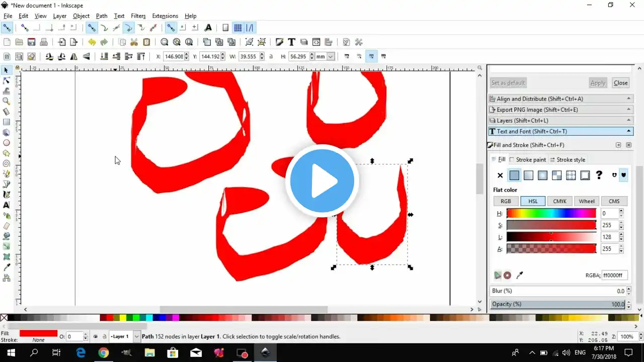Open the Extensions menu
Screen dimensions: 644x362
[165, 16]
